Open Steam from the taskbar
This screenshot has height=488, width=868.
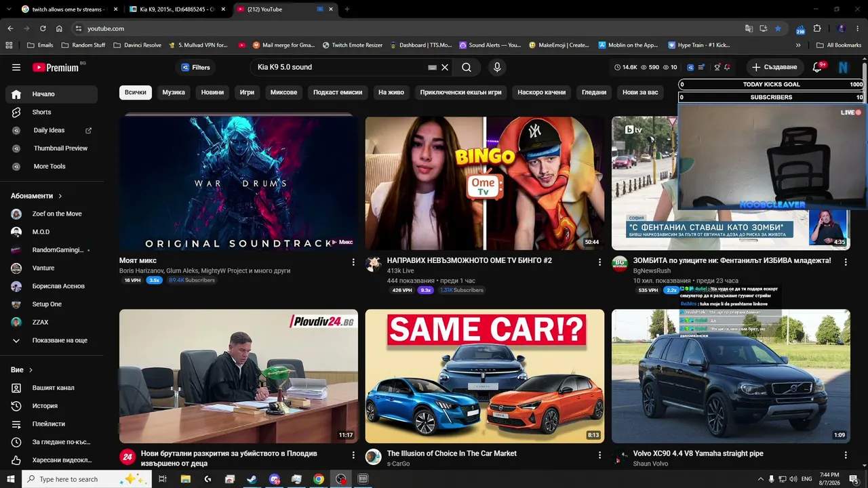pyautogui.click(x=252, y=479)
